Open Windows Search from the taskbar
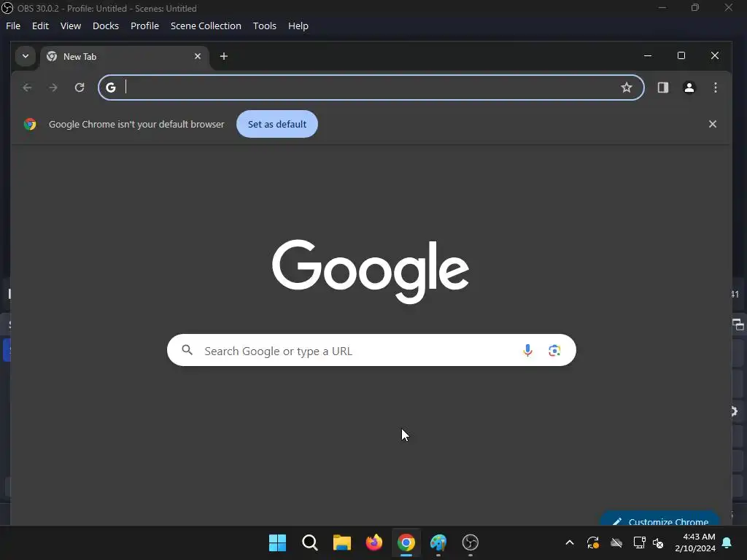The image size is (747, 560). click(x=309, y=542)
